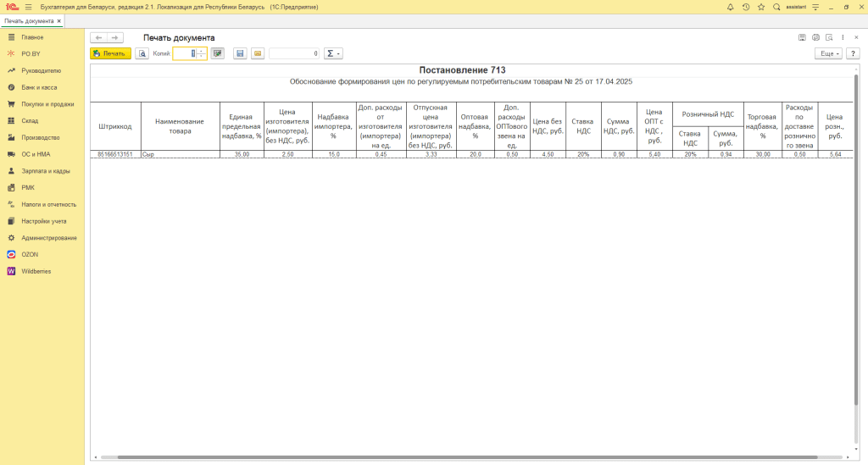Open the Еще dropdown menu
Screen dimensions: 868x465
coord(829,53)
